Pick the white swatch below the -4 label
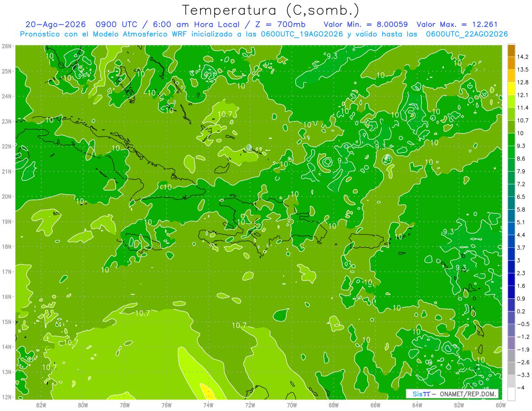532x411 pixels. [511, 394]
